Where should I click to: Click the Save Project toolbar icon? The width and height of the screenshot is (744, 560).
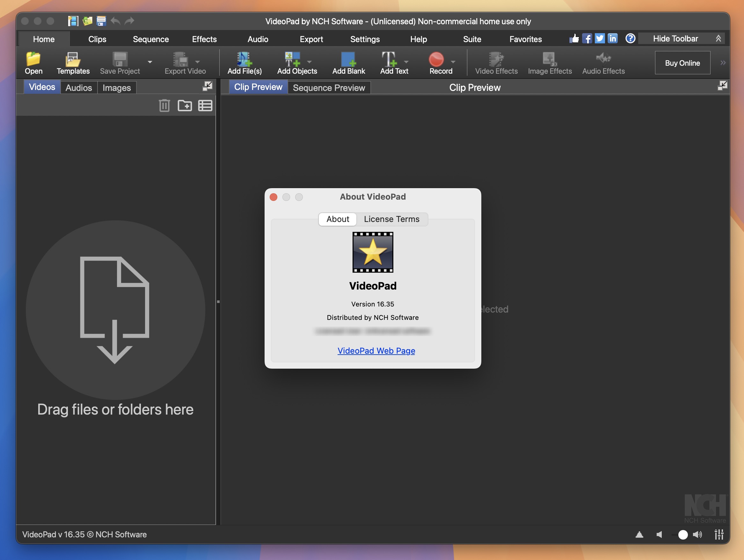[x=120, y=63]
